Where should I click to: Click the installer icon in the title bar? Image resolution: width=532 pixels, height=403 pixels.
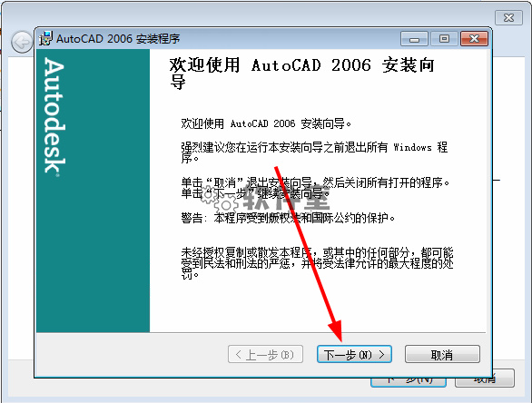click(x=45, y=38)
